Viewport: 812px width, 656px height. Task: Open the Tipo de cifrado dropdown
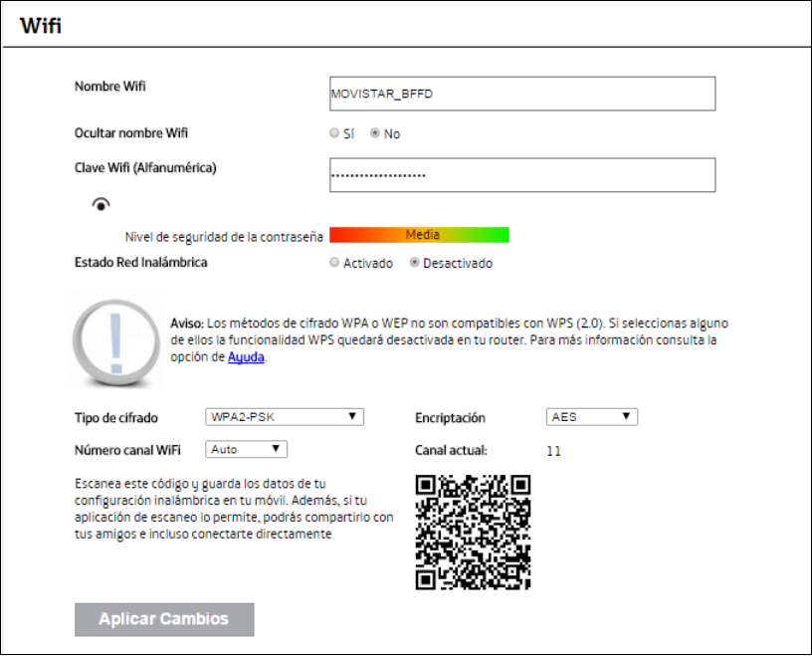click(x=285, y=417)
